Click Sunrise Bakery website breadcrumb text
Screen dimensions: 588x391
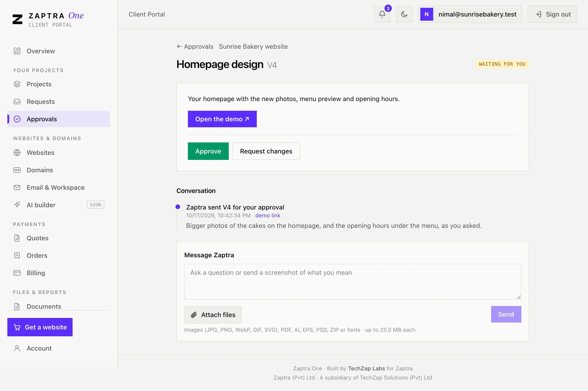[253, 47]
